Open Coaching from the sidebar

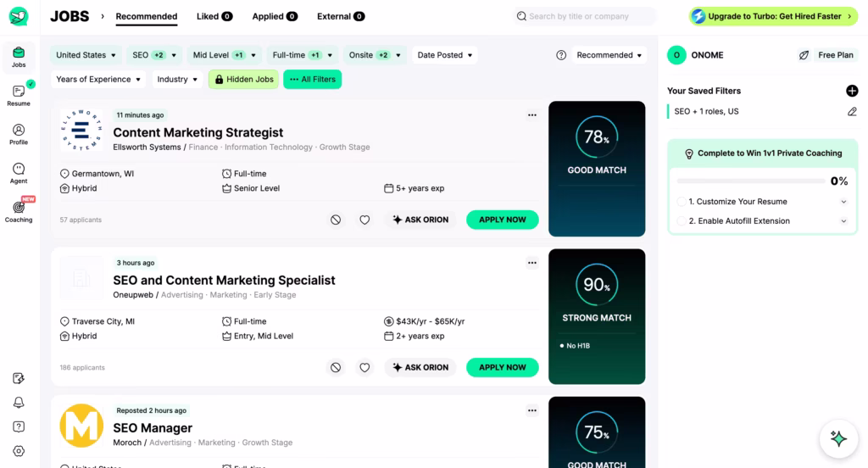pyautogui.click(x=19, y=210)
